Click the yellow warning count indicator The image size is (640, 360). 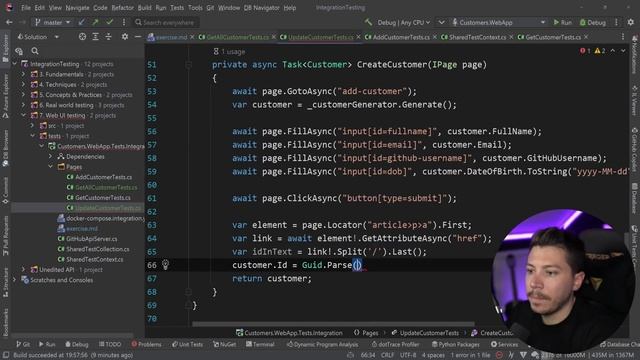pyautogui.click(x=600, y=51)
